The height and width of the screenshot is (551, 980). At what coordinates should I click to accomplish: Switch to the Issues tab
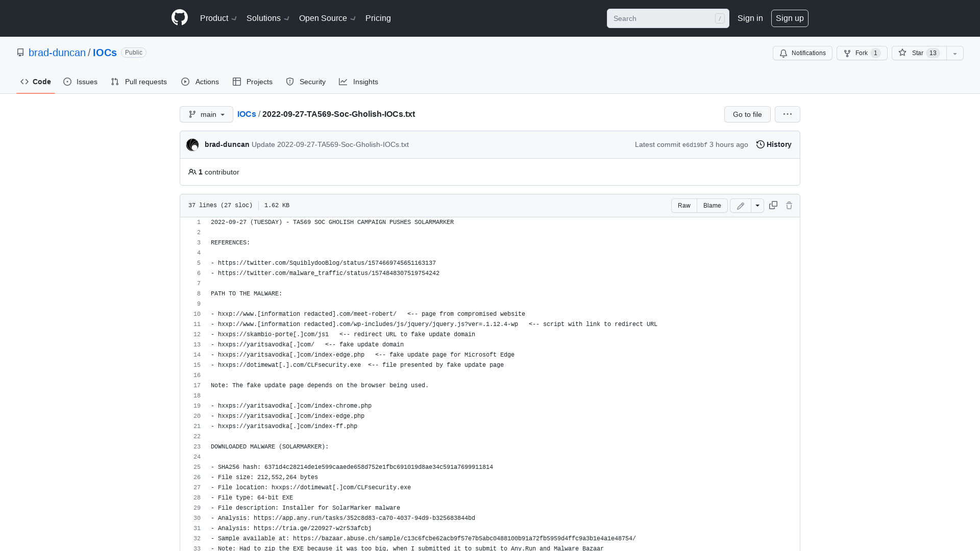pos(80,82)
